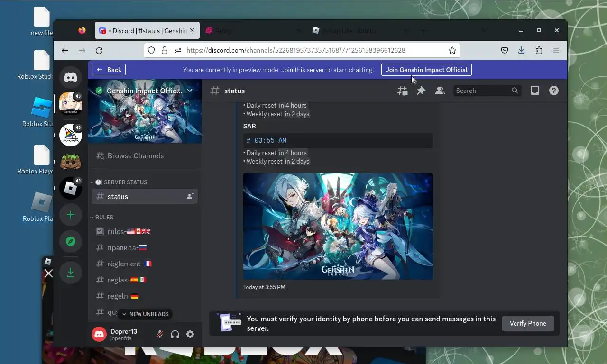Click the 03:55 AM code block

(x=338, y=140)
